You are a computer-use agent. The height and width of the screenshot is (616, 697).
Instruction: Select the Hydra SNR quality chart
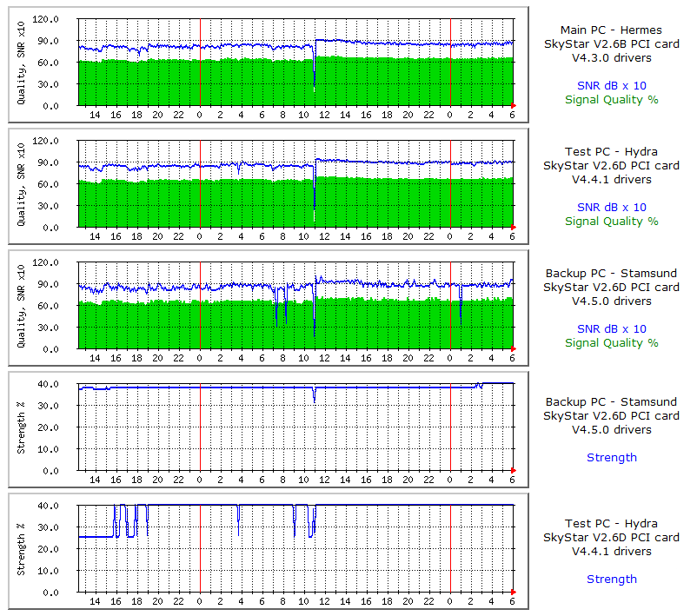tap(269, 186)
